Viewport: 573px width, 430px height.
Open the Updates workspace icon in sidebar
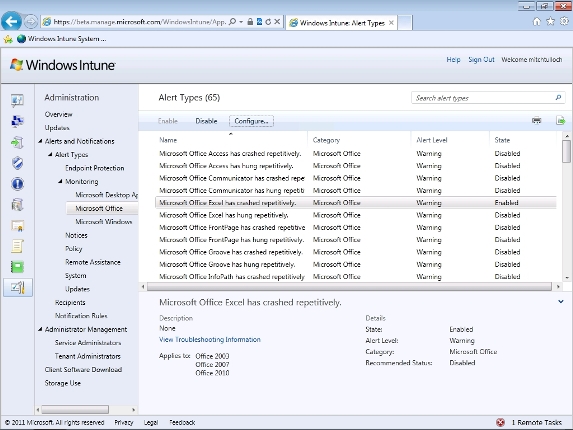(x=17, y=142)
